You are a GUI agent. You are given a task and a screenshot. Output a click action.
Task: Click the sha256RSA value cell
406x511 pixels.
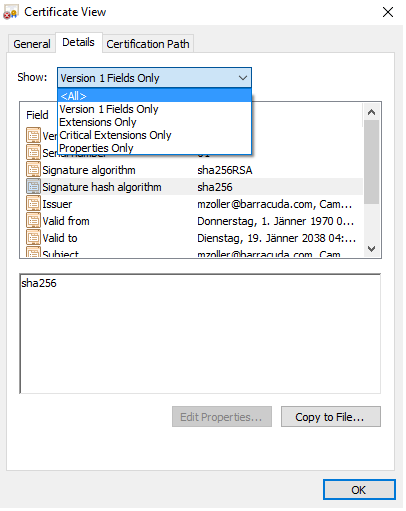click(x=225, y=170)
